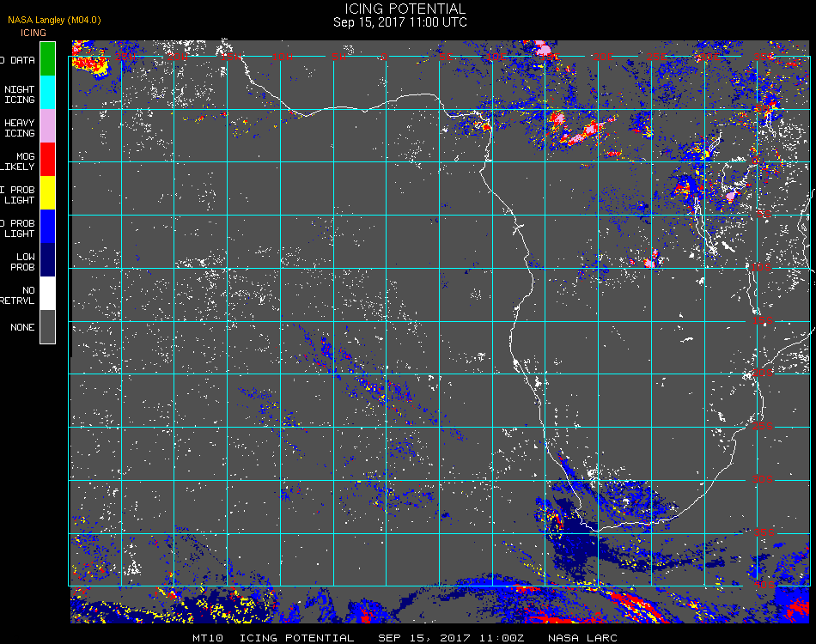Image resolution: width=816 pixels, height=644 pixels.
Task: Click the white NO RETRVL legend swatch
Action: (47, 294)
